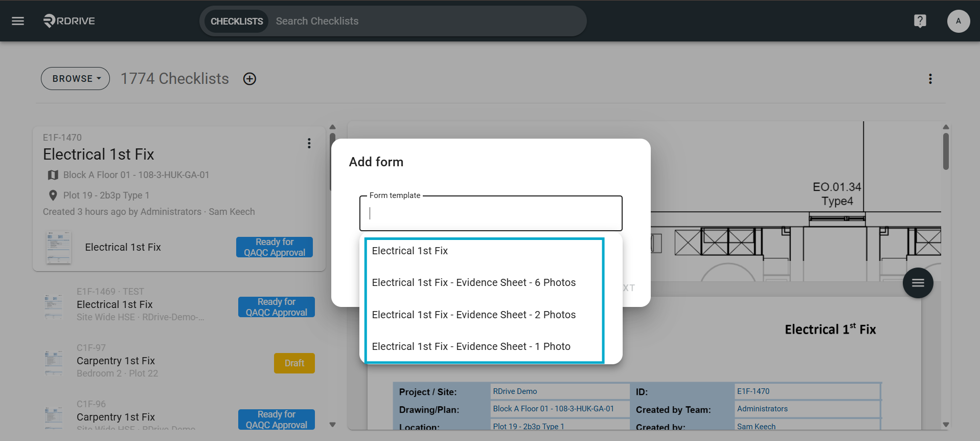Click Block A Floor 01 drawing value in form
Screen dimensions: 980x441
point(553,409)
